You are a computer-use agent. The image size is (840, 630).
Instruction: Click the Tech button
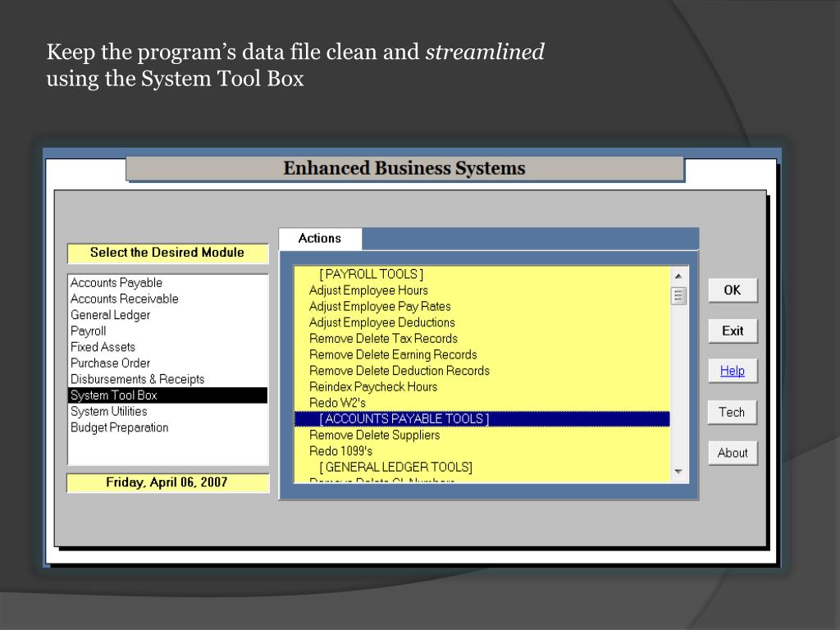(x=732, y=412)
